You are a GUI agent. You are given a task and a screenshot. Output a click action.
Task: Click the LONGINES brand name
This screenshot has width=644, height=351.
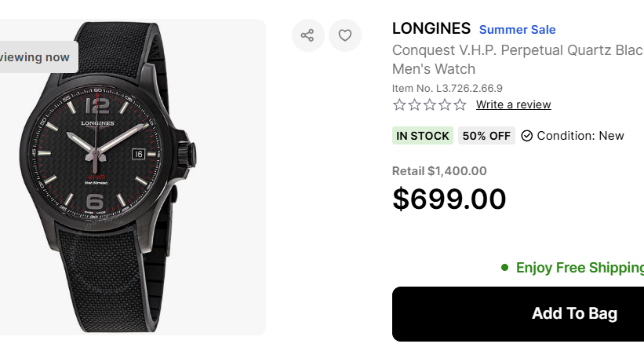431,29
